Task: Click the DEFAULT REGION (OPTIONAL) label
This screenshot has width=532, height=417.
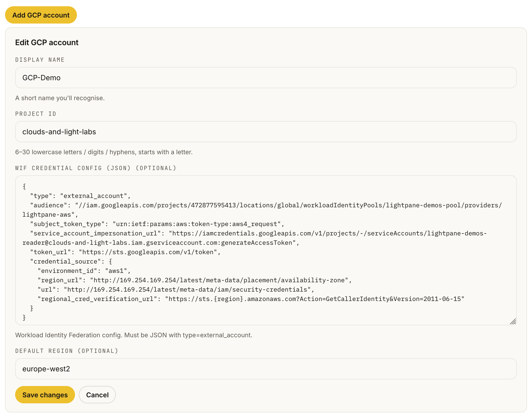Action: point(67,351)
